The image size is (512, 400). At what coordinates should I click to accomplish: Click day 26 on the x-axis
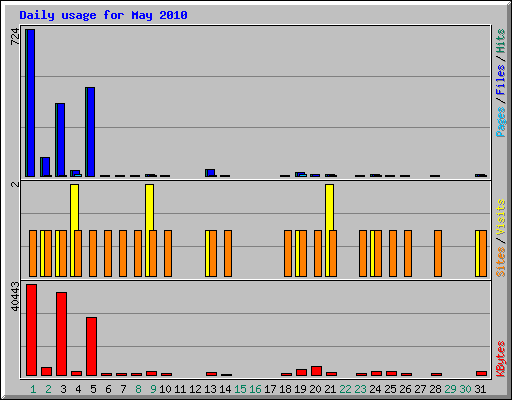click(405, 389)
